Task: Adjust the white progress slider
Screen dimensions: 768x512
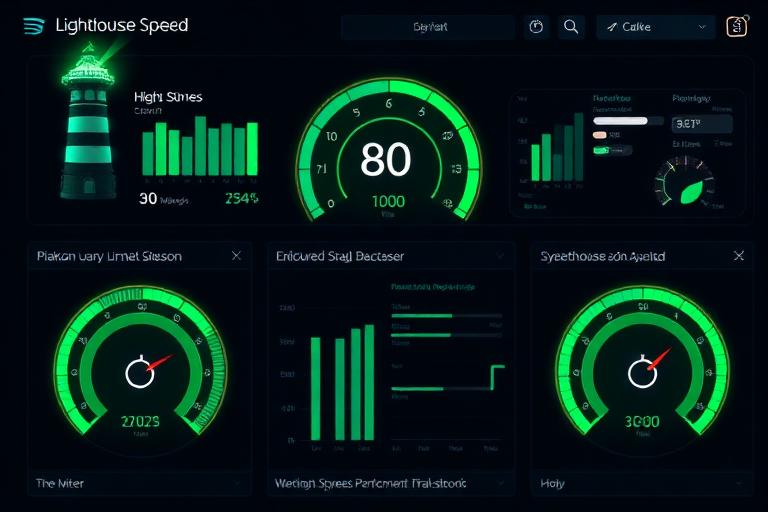Action: pyautogui.click(x=628, y=121)
